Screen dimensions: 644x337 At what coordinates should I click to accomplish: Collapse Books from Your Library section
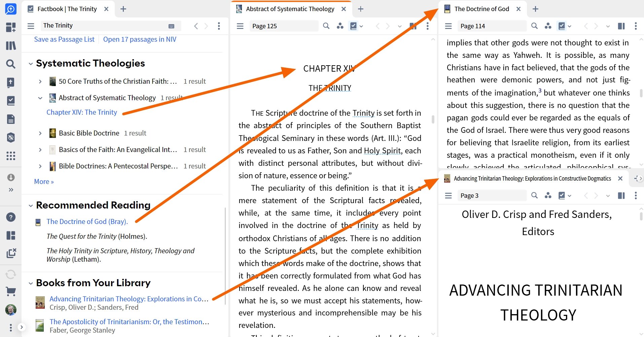pos(31,283)
